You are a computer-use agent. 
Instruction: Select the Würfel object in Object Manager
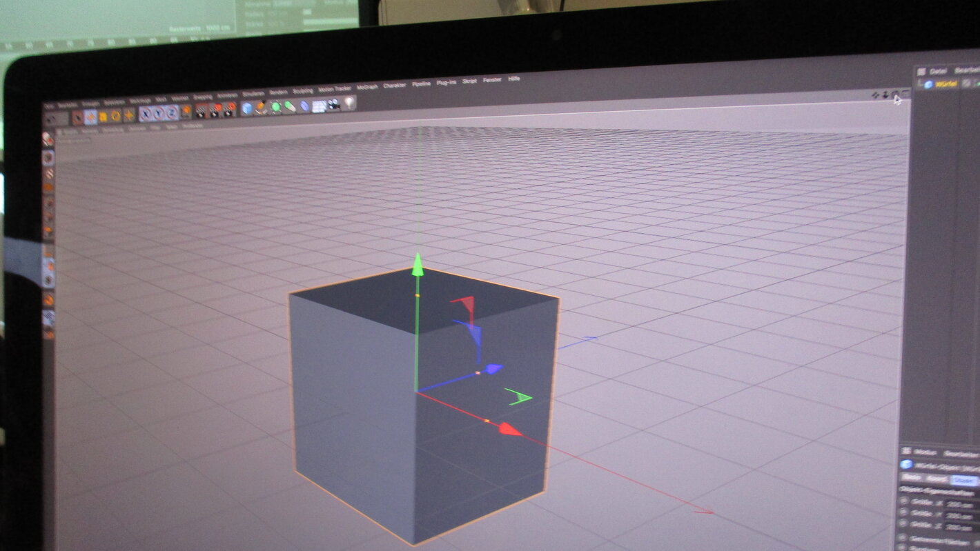coord(946,84)
